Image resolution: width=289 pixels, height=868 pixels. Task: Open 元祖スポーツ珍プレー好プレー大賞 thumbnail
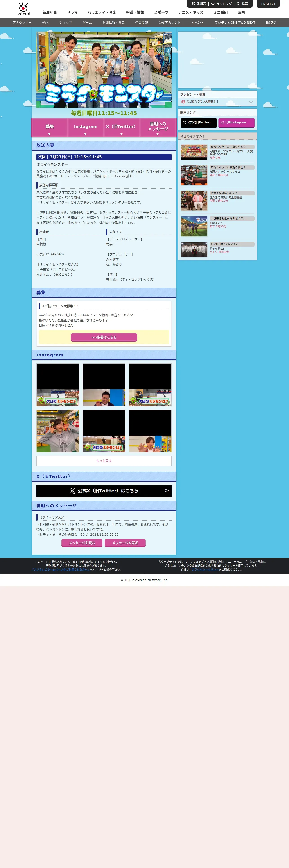click(x=194, y=152)
